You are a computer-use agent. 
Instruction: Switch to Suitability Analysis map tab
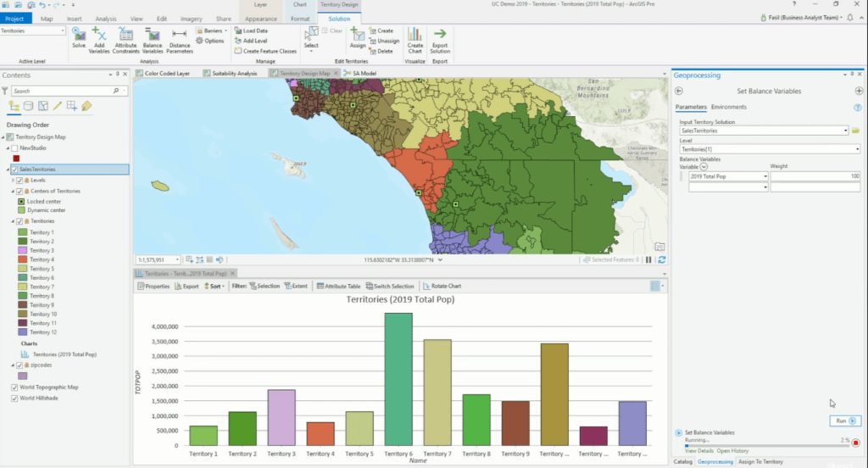click(231, 73)
